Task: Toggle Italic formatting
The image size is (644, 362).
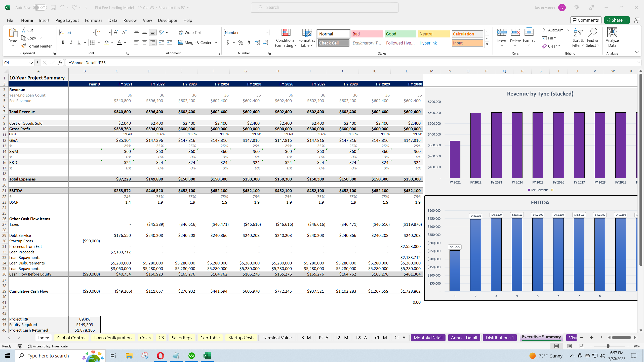Action: (71, 42)
